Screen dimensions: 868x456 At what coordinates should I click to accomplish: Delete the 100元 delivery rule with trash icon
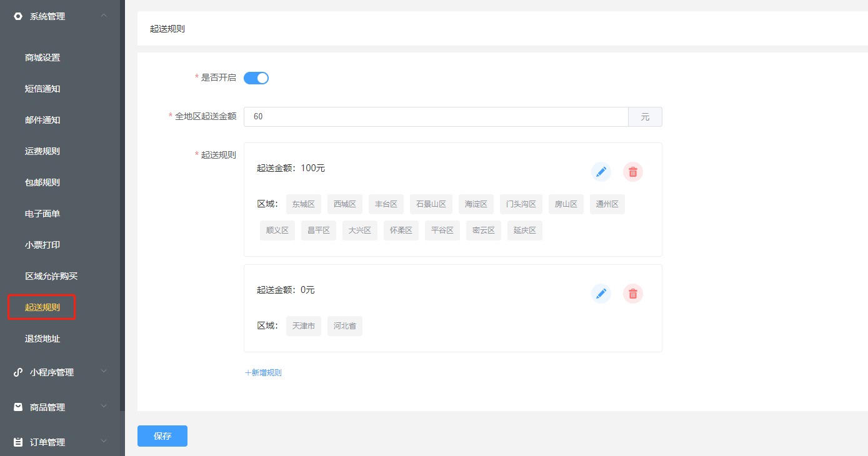click(633, 172)
